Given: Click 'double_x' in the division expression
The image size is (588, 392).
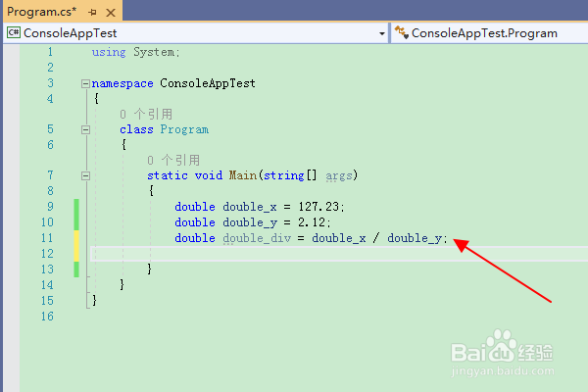Looking at the screenshot, I should pyautogui.click(x=339, y=238).
